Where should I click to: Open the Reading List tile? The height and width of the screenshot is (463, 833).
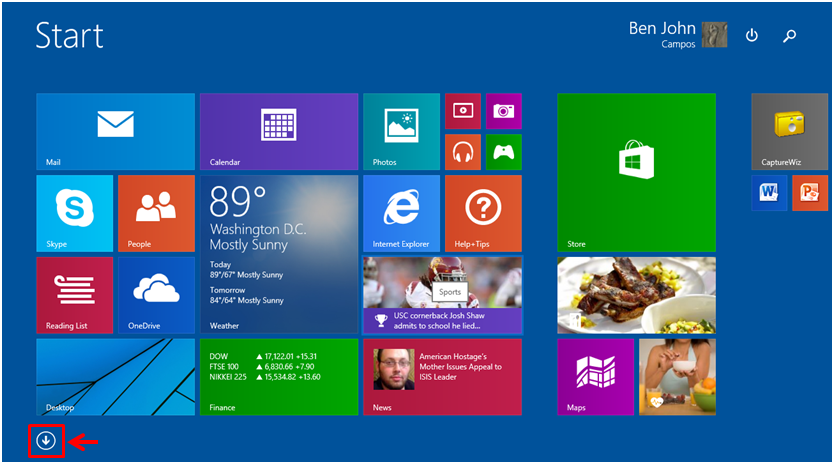click(74, 295)
